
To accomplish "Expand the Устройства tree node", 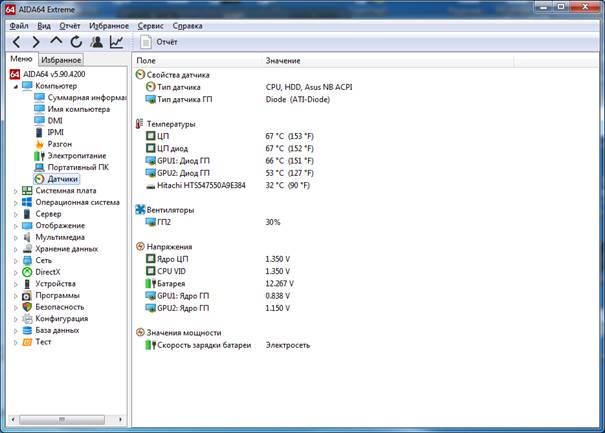I will [15, 284].
